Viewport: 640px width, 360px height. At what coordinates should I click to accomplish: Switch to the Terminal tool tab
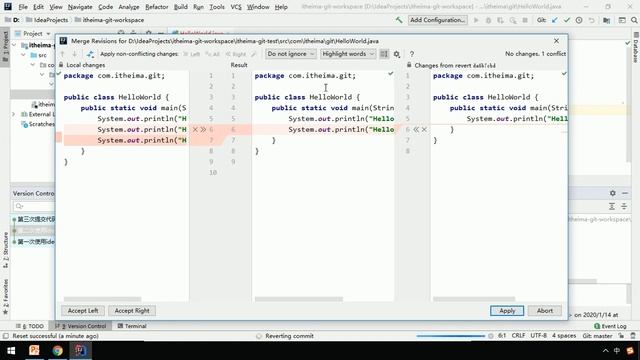pyautogui.click(x=132, y=326)
